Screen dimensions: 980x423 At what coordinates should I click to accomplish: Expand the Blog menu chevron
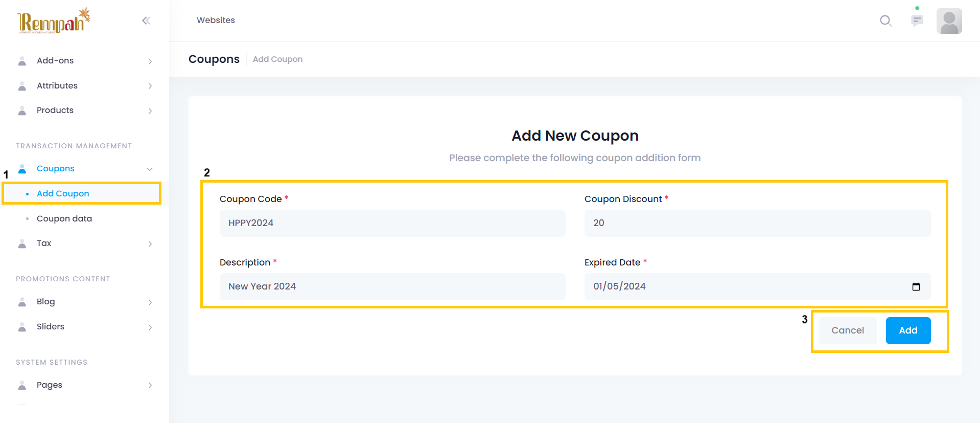[x=150, y=302]
